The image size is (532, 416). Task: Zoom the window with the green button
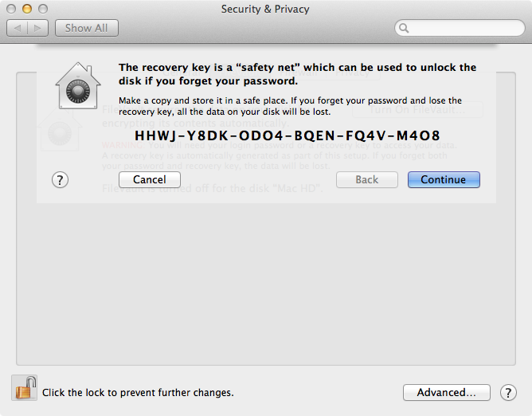[42, 9]
